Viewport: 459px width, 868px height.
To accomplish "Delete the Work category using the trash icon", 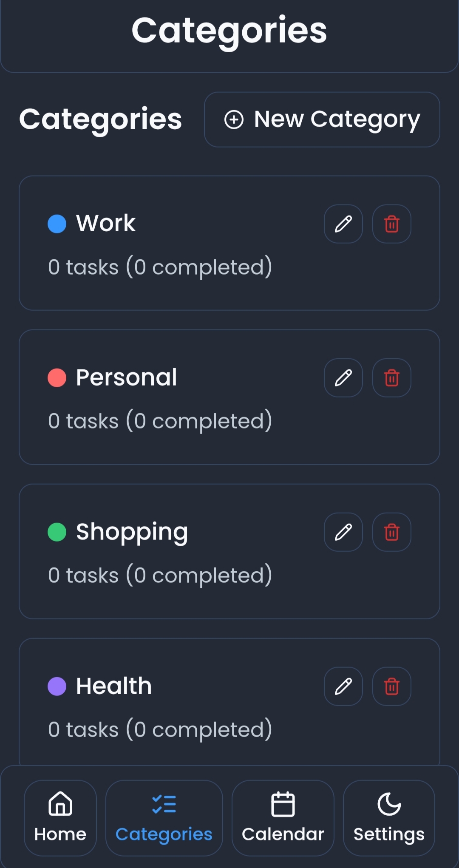I will click(391, 224).
